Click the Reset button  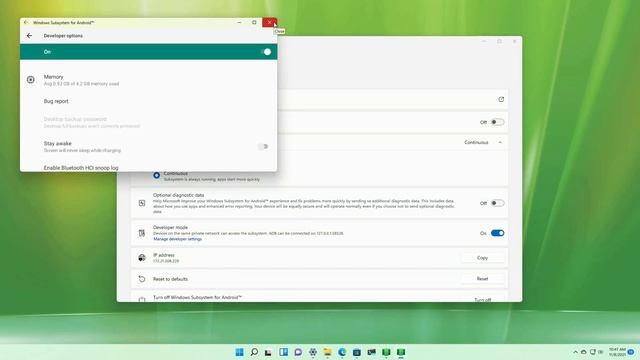[x=482, y=279]
